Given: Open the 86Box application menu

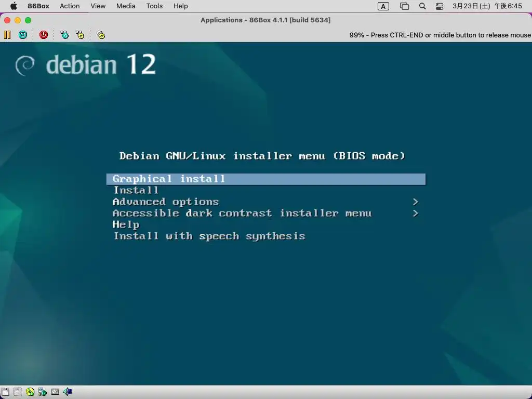Looking at the screenshot, I should [x=38, y=6].
